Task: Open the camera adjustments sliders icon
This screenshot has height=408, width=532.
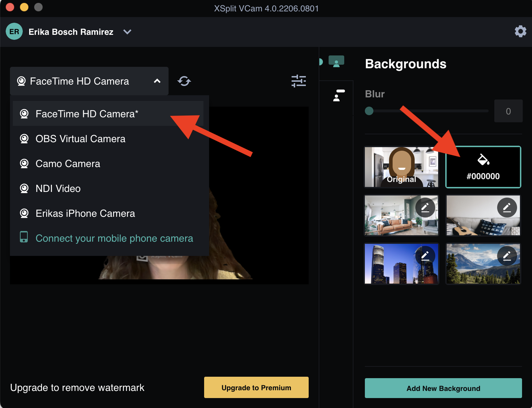Action: [299, 81]
